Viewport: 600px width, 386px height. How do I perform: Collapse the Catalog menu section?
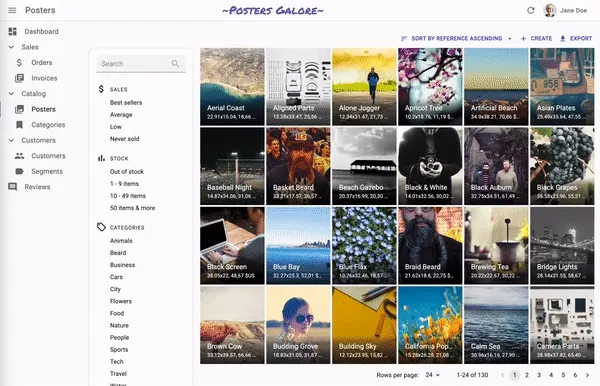tap(11, 93)
